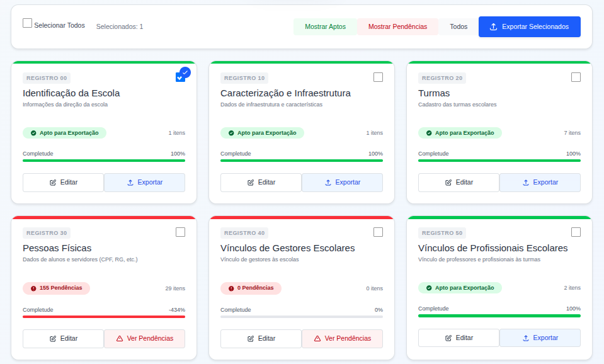Click the Selecionados: 1 counter

point(120,26)
